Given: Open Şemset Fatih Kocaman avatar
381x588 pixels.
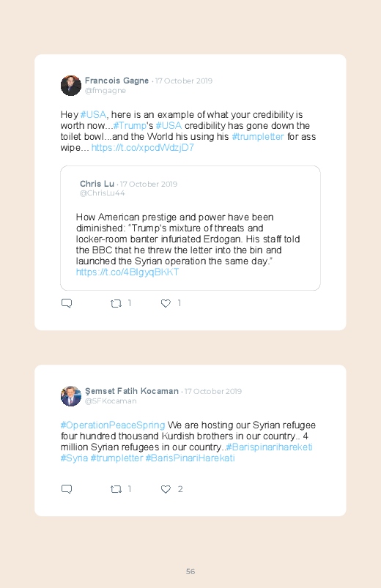Looking at the screenshot, I should (x=71, y=396).
